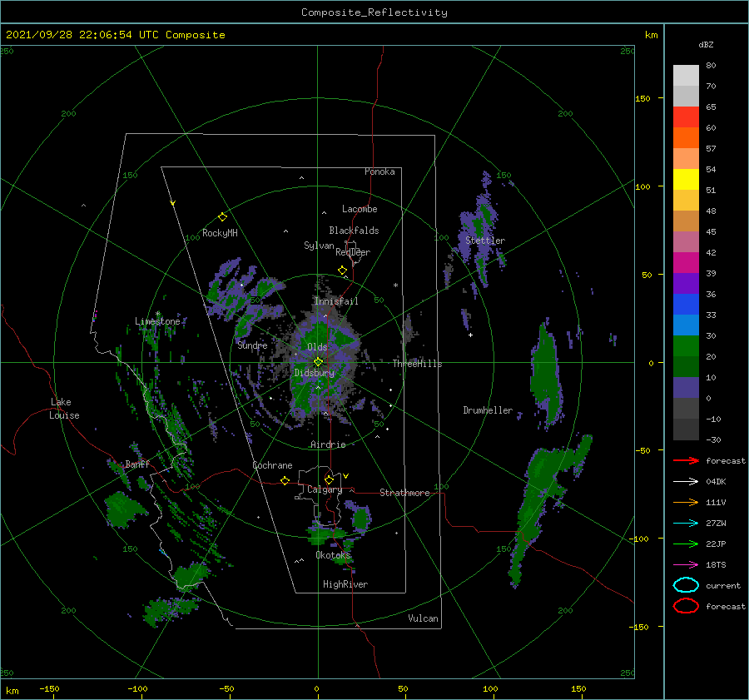Viewport: 749px width, 700px height.
Task: Click the dBZ legend heading
Action: pos(706,45)
